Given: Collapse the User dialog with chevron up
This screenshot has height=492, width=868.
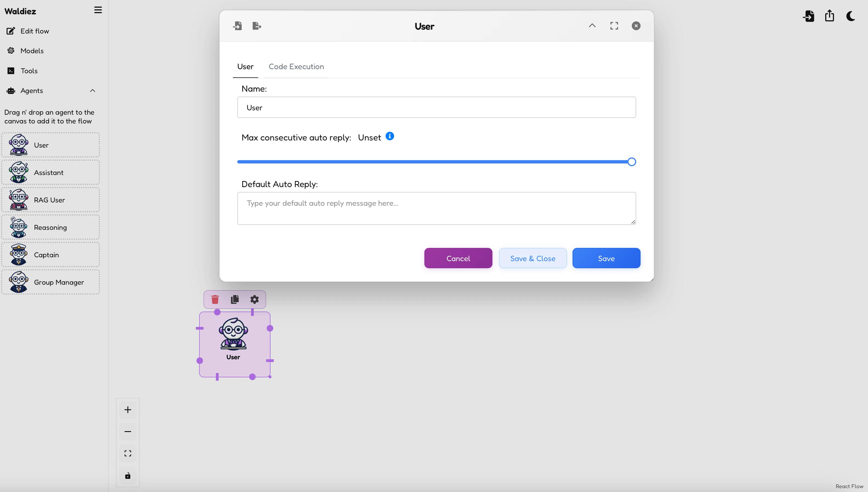Looking at the screenshot, I should coord(592,26).
